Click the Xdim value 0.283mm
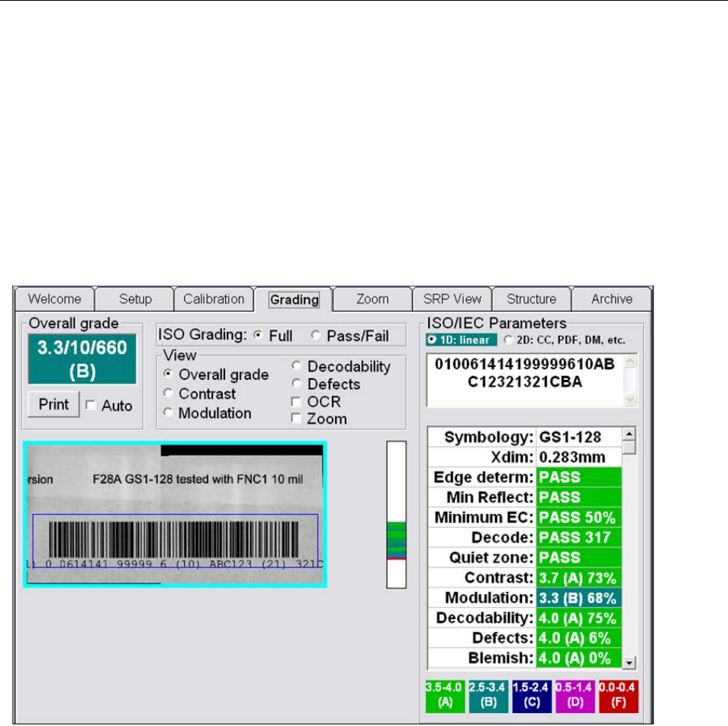Viewport: 728px width, 726px height. coord(579,458)
